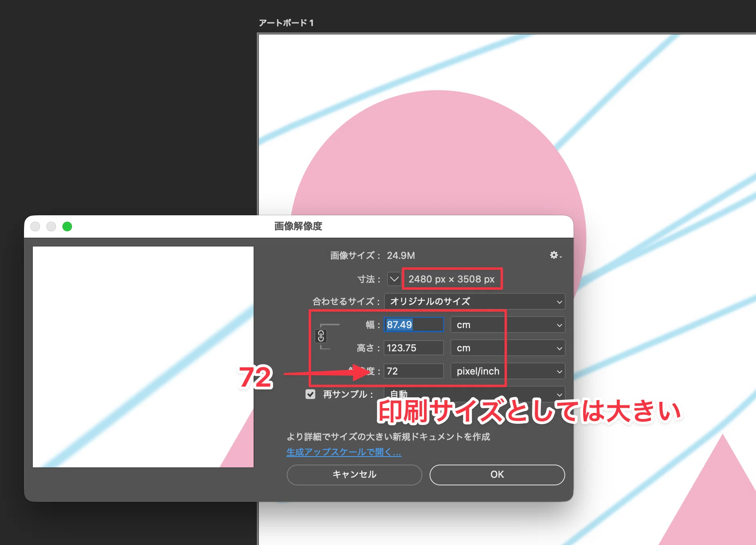
Task: Uncheck the 再サンプル checkbox
Action: click(310, 394)
